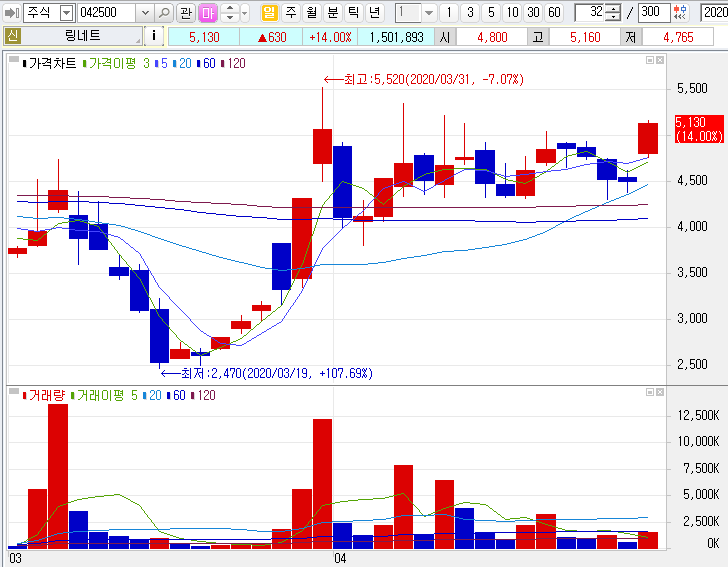728x567 pixels.
Task: Close the volume chart panel
Action: coord(660,392)
